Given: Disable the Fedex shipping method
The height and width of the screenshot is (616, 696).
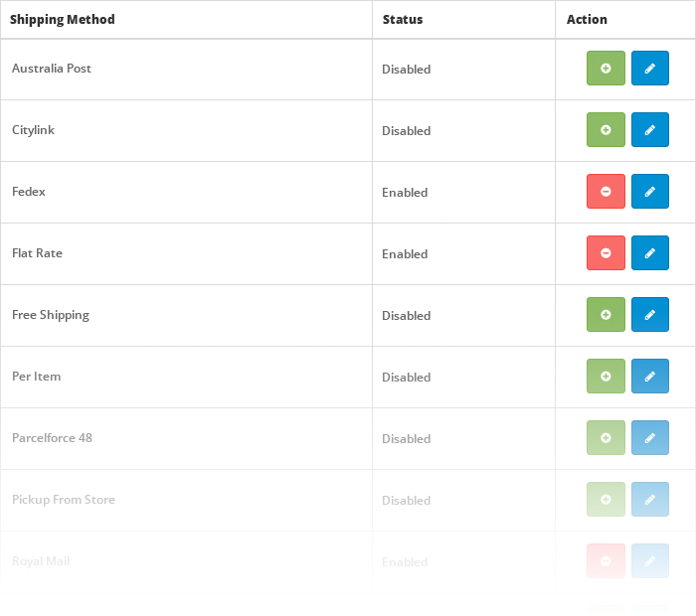Looking at the screenshot, I should click(606, 192).
